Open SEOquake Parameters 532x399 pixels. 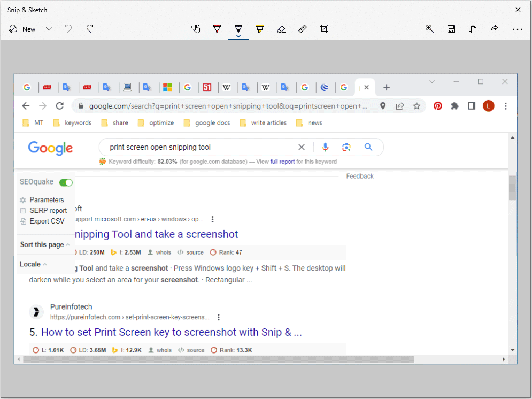pos(42,200)
